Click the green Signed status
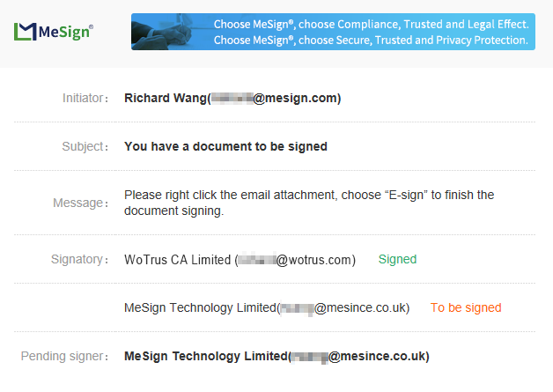This screenshot has width=553, height=392. tap(397, 259)
